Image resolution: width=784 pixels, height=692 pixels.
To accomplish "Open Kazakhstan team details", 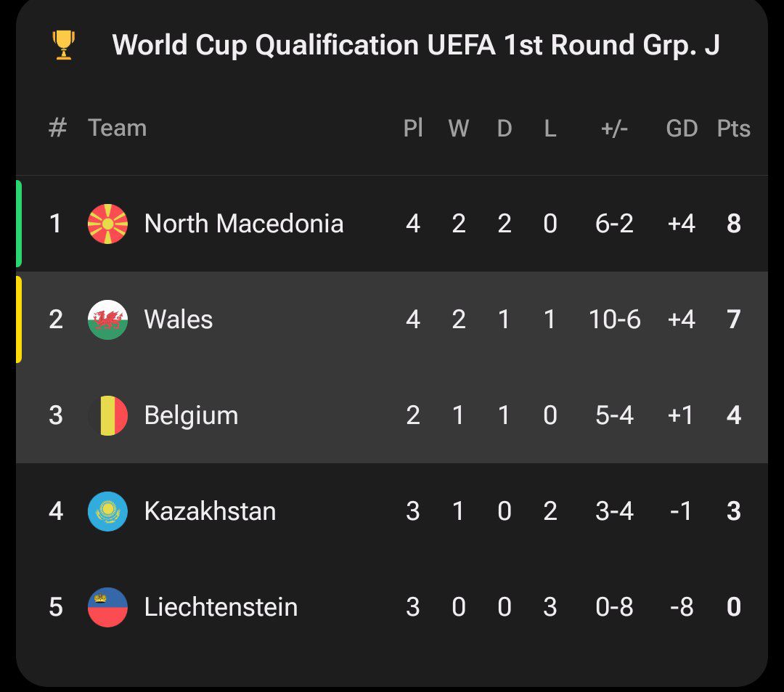I will (x=210, y=511).
